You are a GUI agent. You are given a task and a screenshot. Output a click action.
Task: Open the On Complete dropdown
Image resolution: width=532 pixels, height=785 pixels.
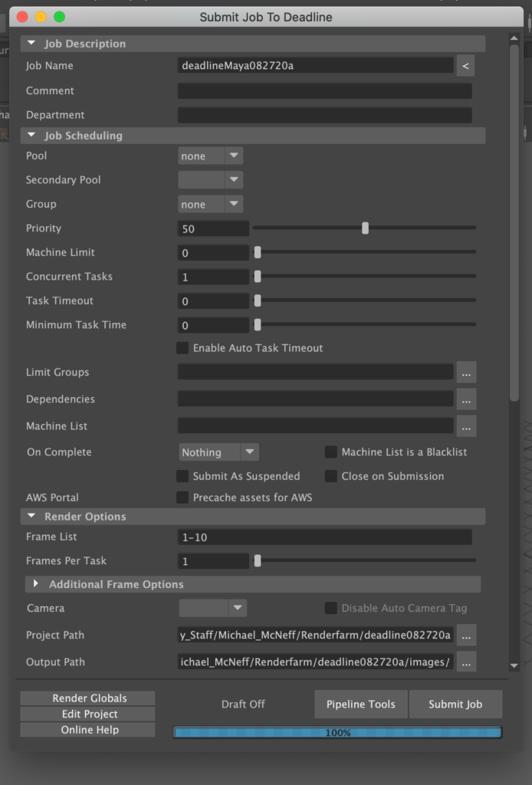coord(218,452)
